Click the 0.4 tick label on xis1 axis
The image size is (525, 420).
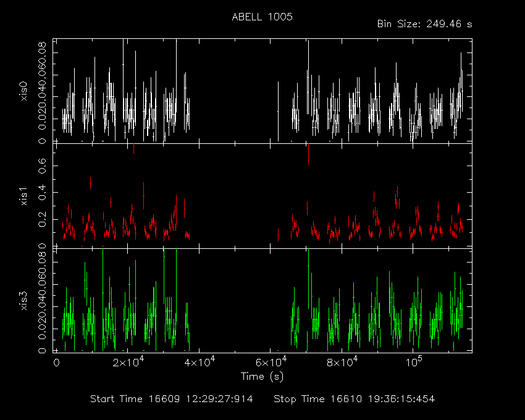(x=42, y=193)
